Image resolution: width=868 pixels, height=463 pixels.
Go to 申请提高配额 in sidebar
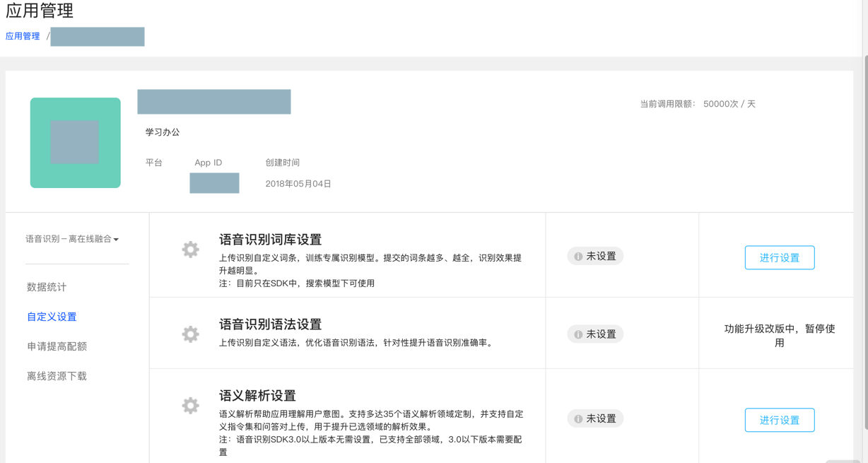point(57,346)
